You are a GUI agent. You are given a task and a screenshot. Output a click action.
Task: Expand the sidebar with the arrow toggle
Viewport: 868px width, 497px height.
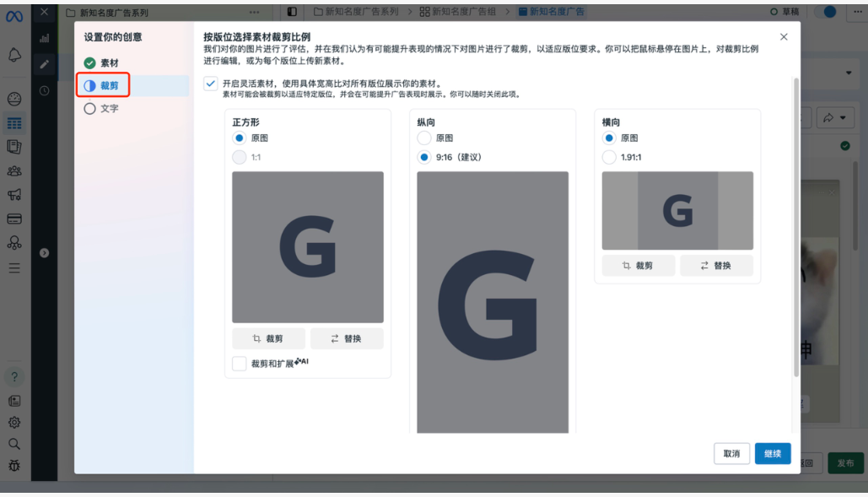(44, 252)
